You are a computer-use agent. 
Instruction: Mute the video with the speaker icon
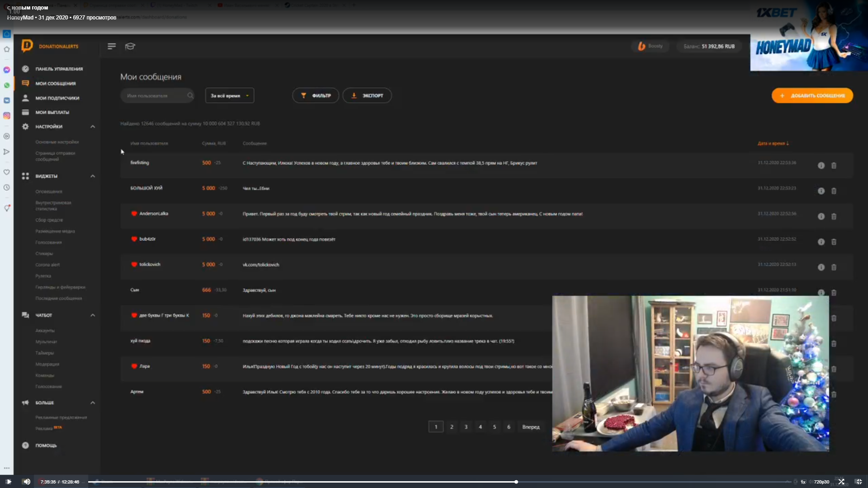tap(27, 482)
